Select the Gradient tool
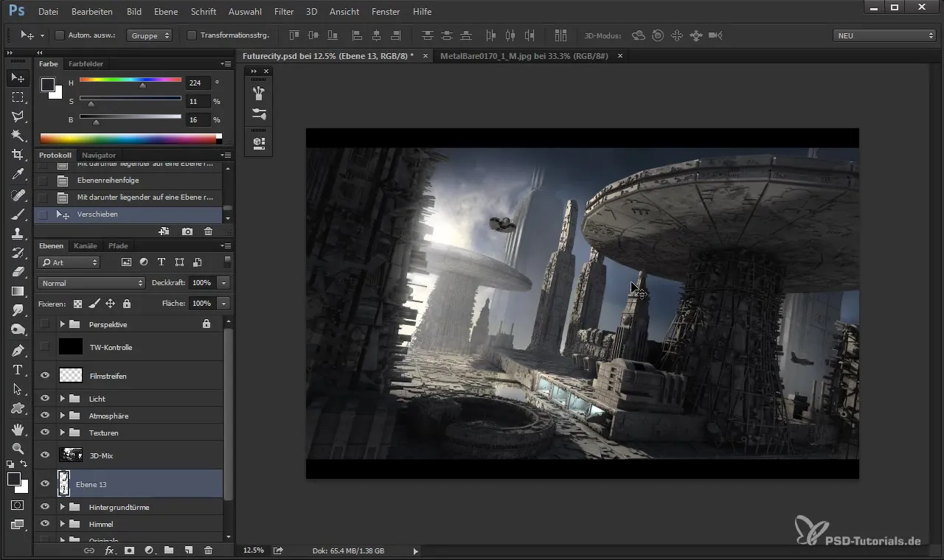The width and height of the screenshot is (944, 560). [18, 291]
